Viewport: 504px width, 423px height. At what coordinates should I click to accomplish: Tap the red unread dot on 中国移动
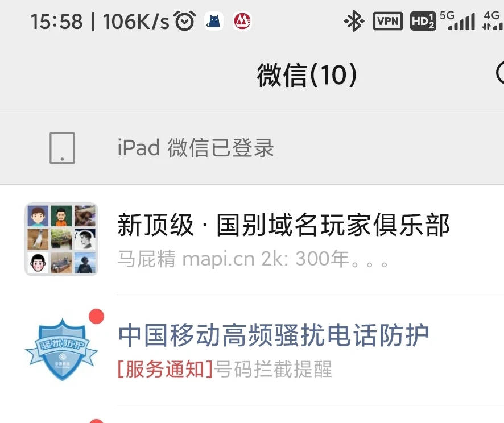click(97, 316)
